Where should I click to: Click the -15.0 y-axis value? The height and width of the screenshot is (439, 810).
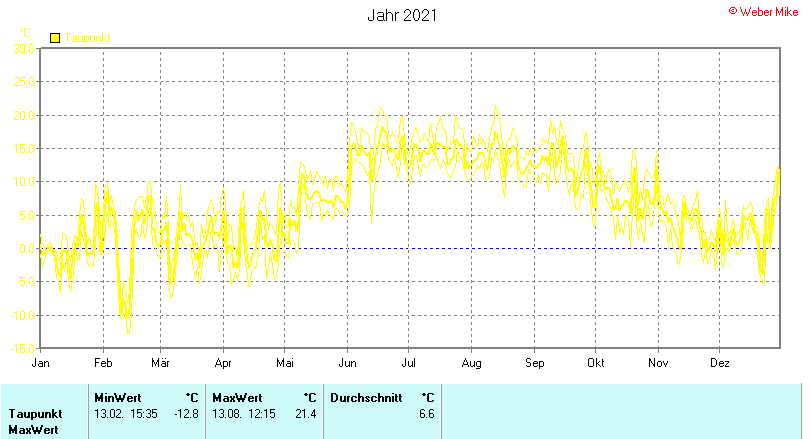(23, 349)
